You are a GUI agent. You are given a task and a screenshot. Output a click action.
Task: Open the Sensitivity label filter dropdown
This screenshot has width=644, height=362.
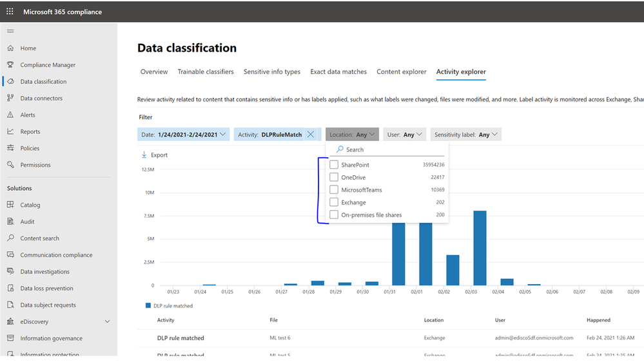coord(465,134)
